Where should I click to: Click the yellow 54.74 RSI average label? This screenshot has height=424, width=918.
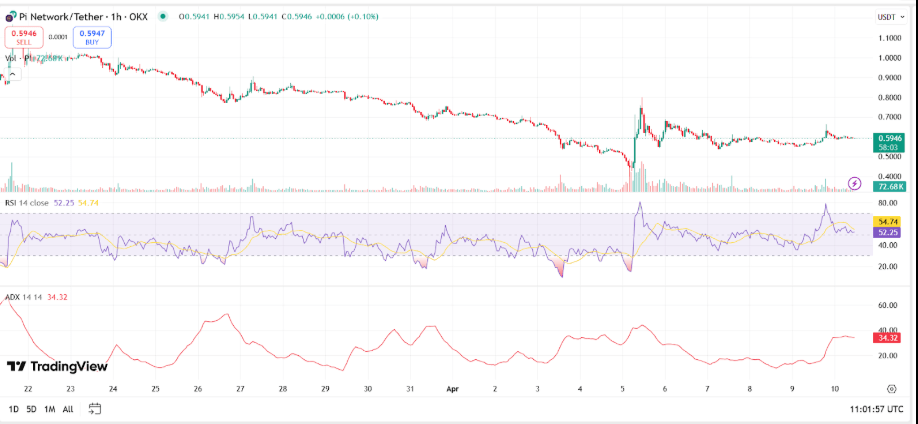point(889,221)
